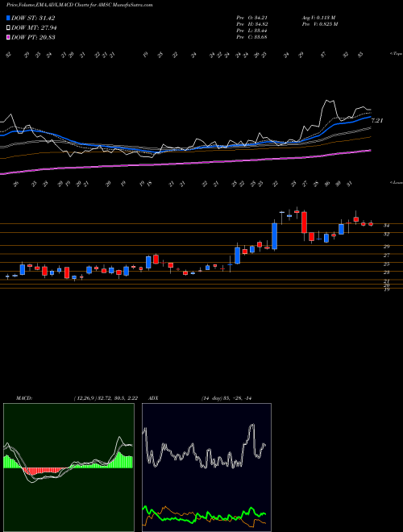403x532 pixels.
Task: Click the Pre L: 33.44 value
Action: click(251, 31)
